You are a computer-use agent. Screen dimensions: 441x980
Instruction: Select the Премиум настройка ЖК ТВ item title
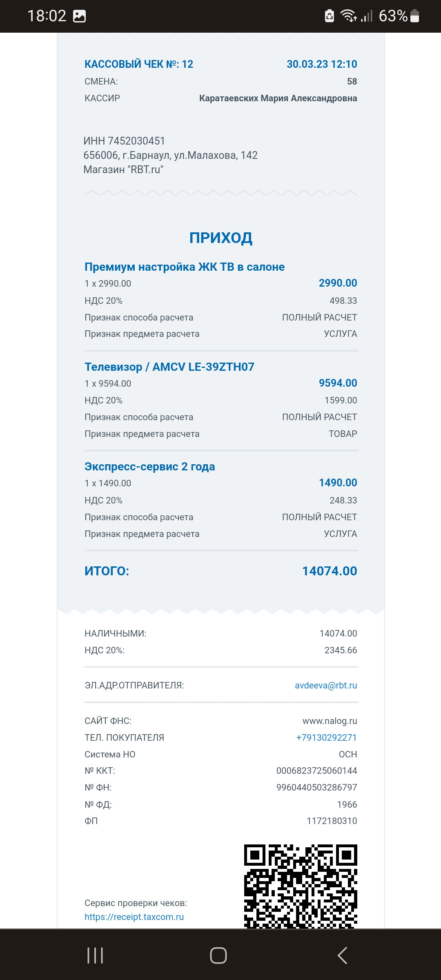click(x=185, y=267)
